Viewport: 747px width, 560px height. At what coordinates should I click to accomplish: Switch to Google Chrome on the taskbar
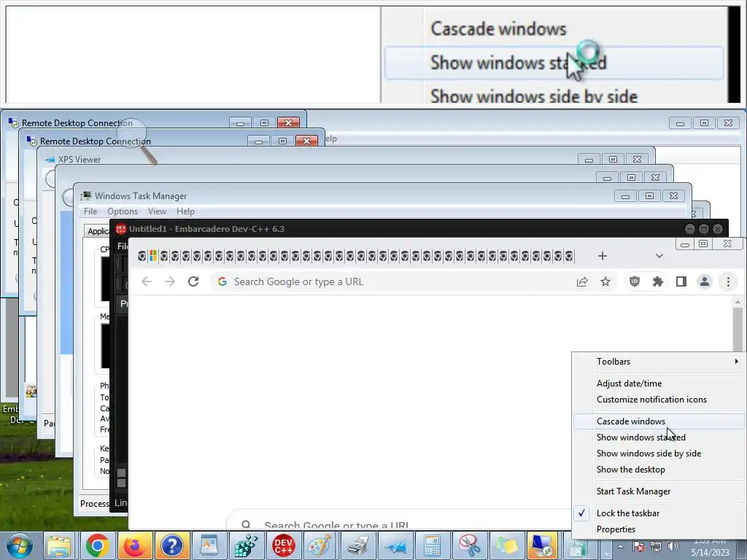97,545
